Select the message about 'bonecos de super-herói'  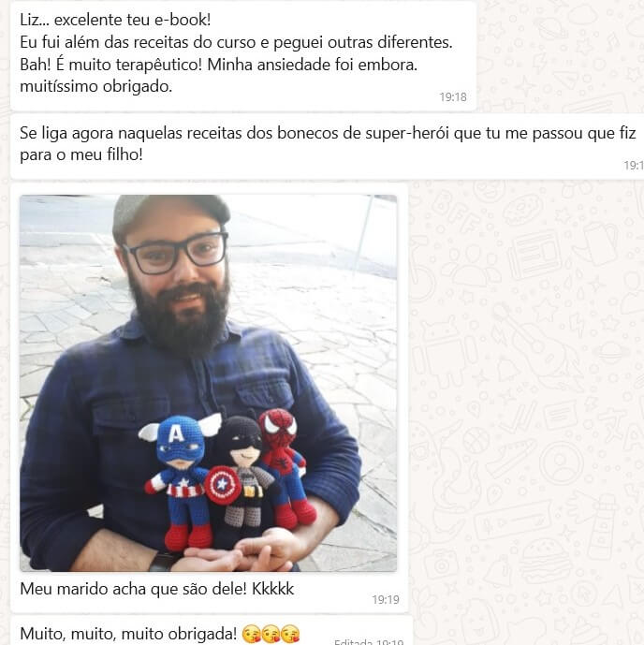click(x=327, y=147)
